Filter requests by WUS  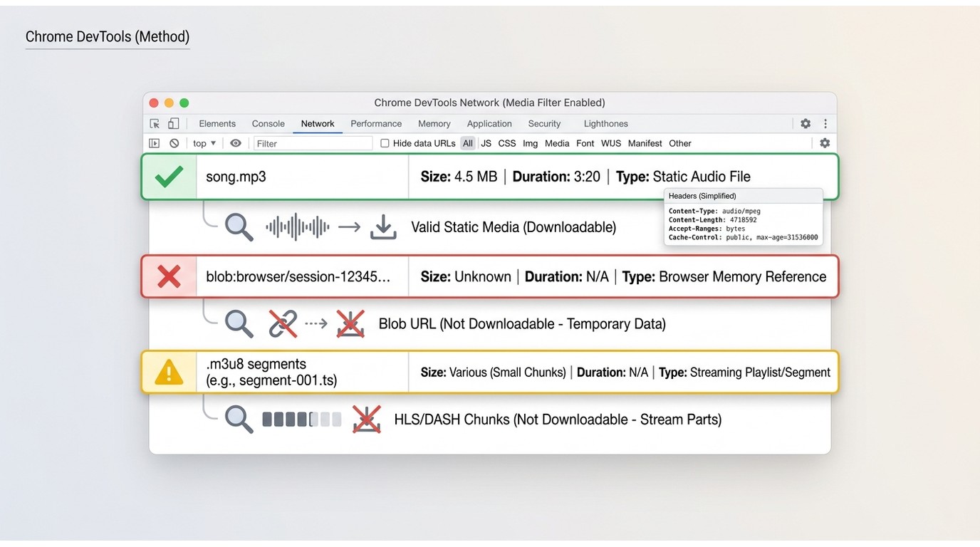[x=611, y=143]
